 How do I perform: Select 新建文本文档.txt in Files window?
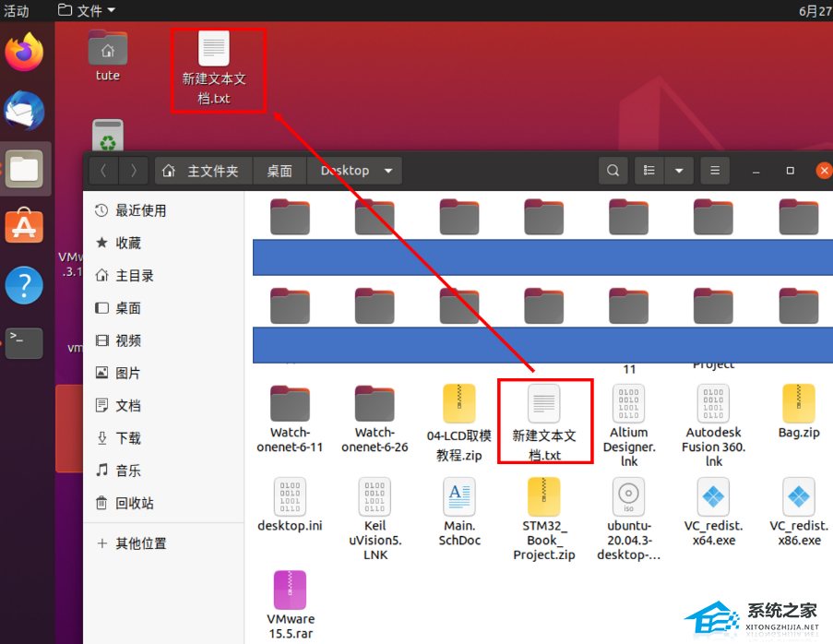(544, 422)
